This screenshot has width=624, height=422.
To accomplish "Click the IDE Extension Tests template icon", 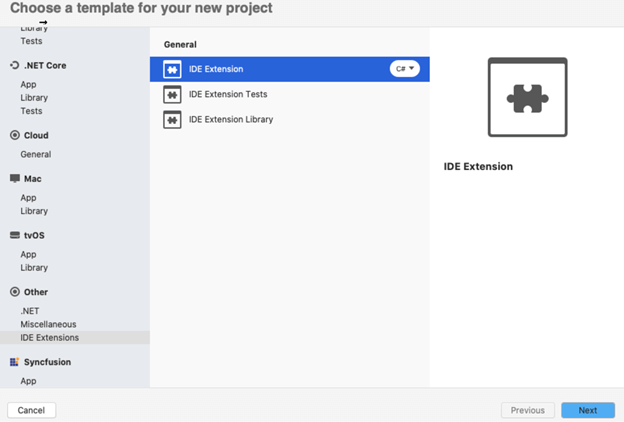I will [171, 94].
